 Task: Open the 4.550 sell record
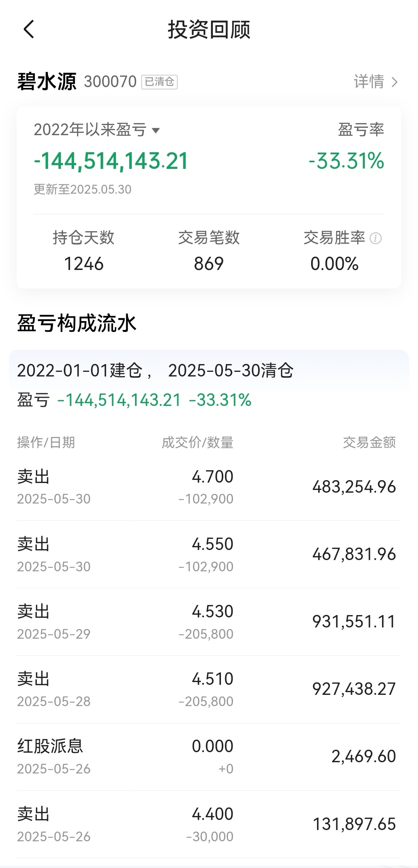(x=208, y=554)
